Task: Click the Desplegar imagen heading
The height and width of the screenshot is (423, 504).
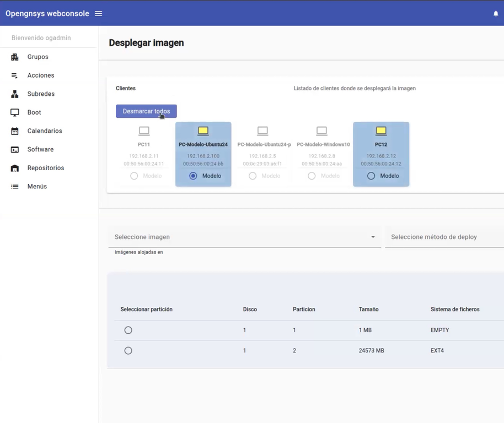Action: (146, 42)
